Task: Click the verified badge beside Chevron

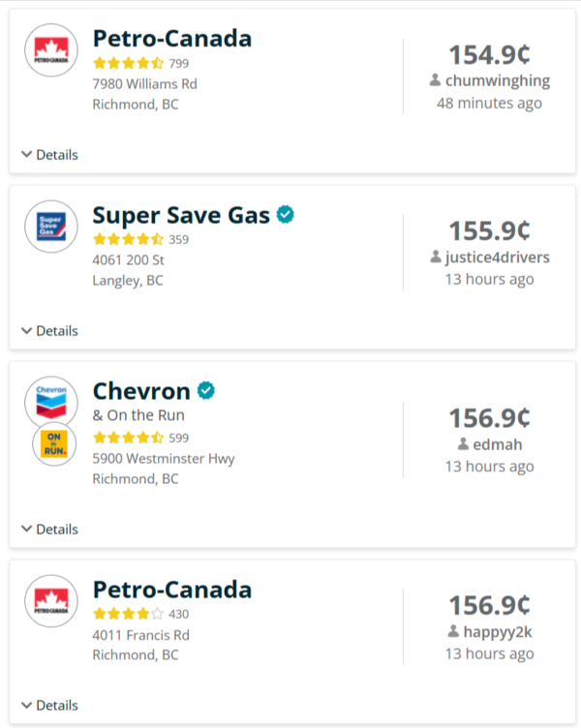Action: click(x=205, y=390)
